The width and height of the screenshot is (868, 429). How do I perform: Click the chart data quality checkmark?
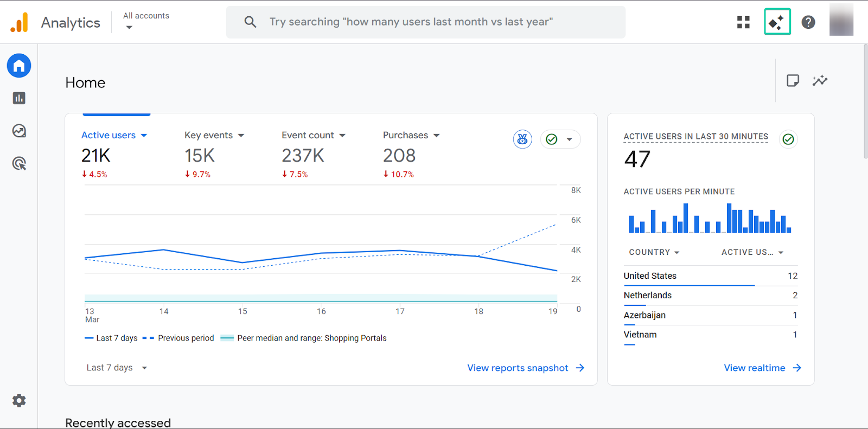(552, 139)
